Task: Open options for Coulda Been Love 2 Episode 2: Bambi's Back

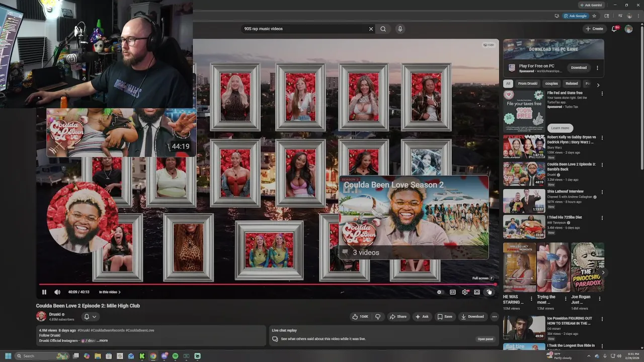Action: click(x=602, y=165)
